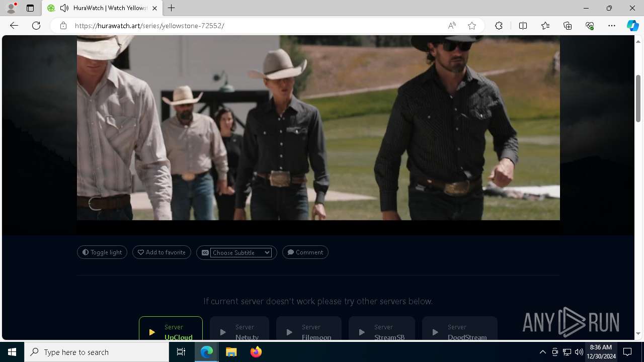Open the Copilot sidebar
644x362 pixels.
632,26
